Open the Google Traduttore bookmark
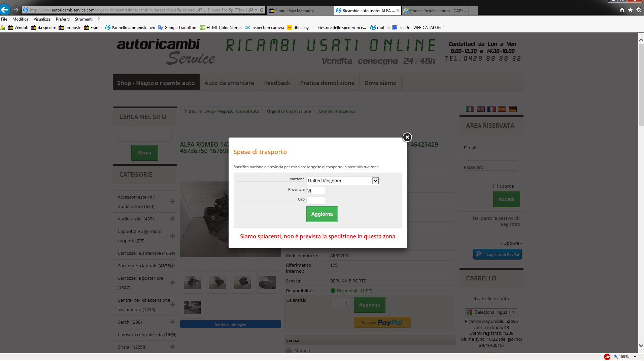The image size is (644, 361). (178, 28)
